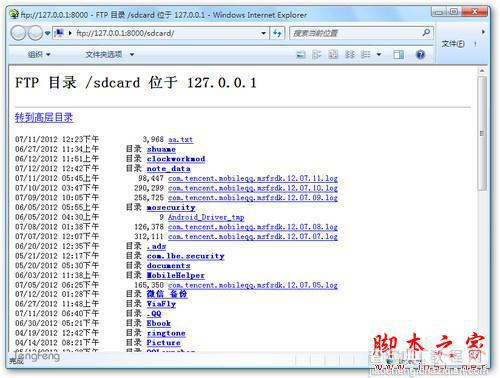The width and height of the screenshot is (500, 378).
Task: Open the clockworkmod directory link
Action: point(176,159)
